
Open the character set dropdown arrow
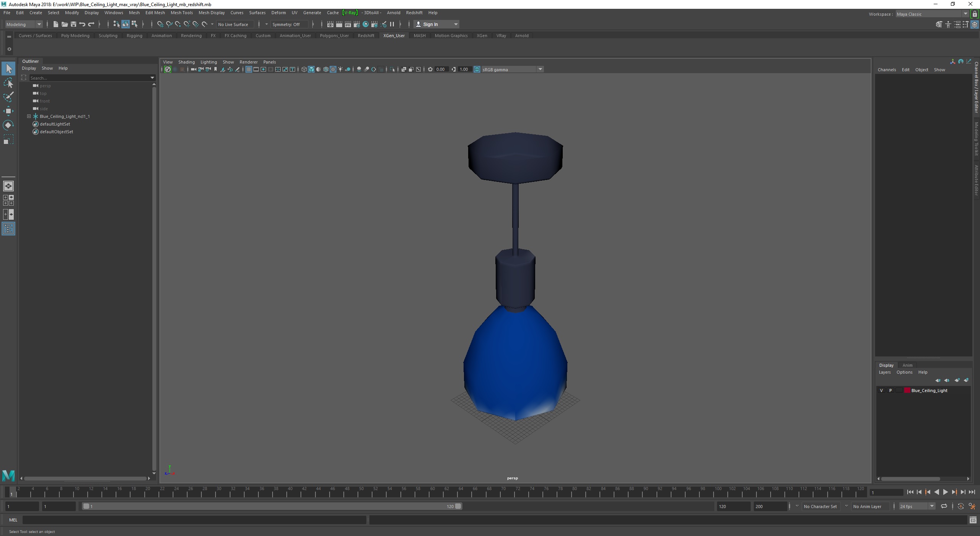click(x=797, y=506)
